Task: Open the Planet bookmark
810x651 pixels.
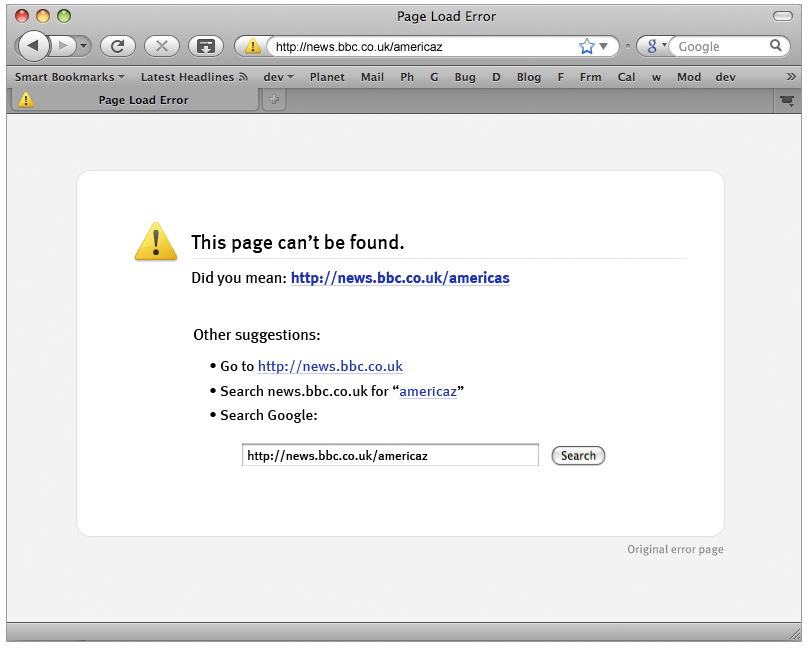Action: point(327,77)
